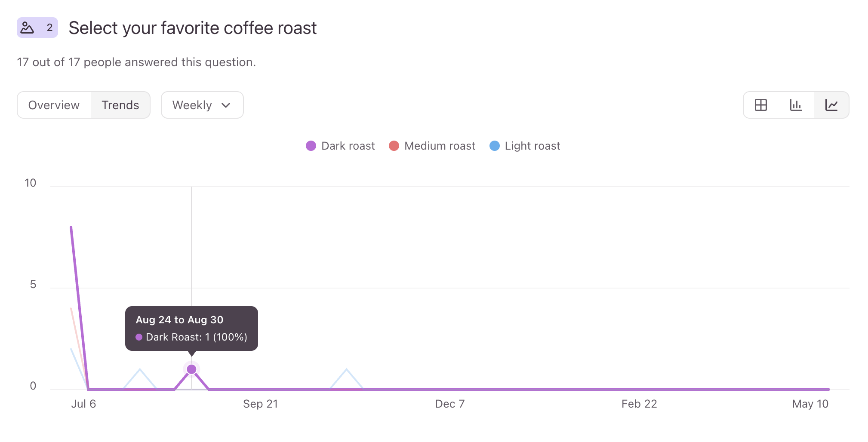Click the Feb 22 axis label
Viewport: 868px width, 442px height.
click(x=639, y=404)
